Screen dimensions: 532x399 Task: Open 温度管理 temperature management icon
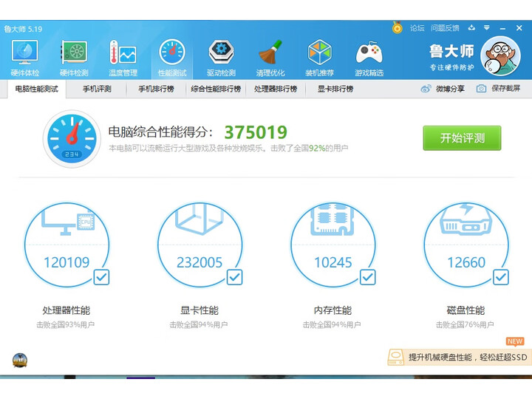click(x=123, y=52)
